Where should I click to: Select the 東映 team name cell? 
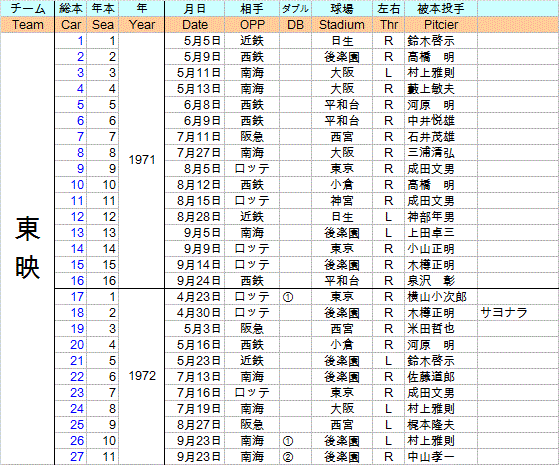point(27,248)
